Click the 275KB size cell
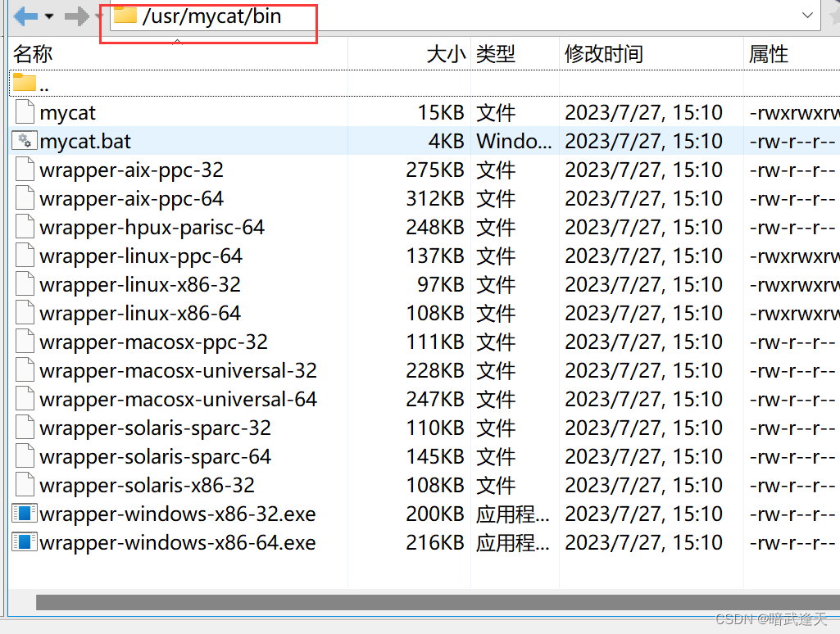 (x=435, y=170)
